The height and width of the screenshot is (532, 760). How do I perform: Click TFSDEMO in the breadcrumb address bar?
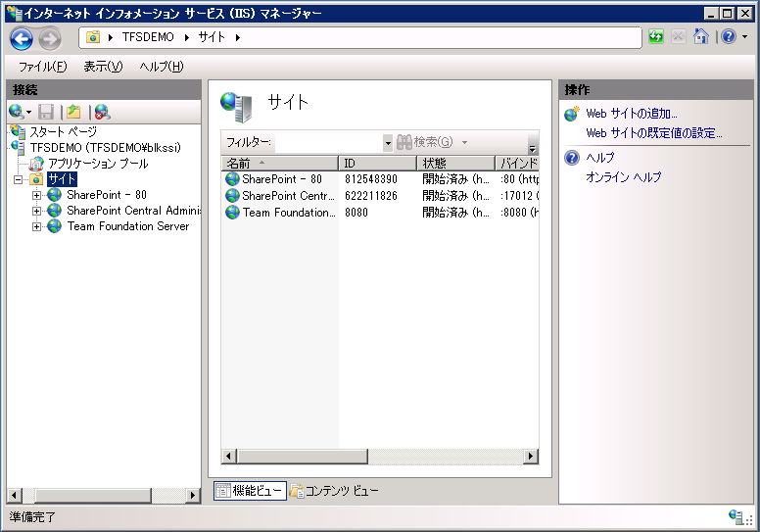tap(148, 37)
